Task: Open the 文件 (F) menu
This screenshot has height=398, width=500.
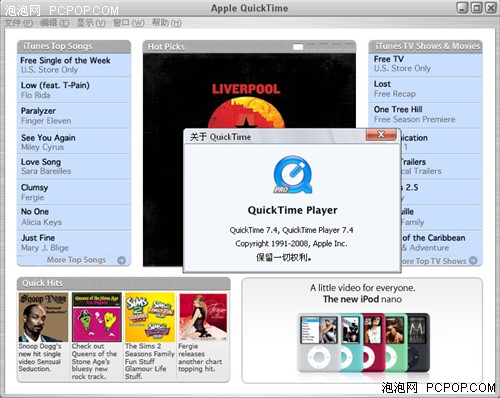Action: pos(19,23)
